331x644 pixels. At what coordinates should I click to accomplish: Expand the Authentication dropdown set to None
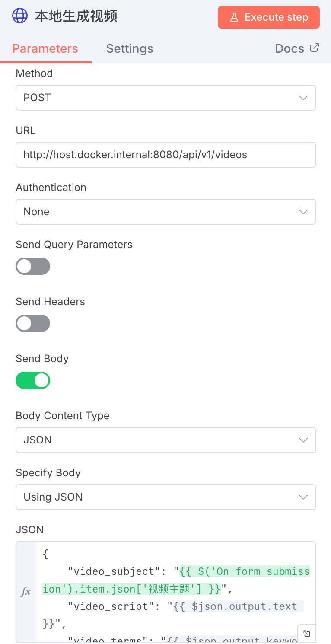(x=166, y=212)
